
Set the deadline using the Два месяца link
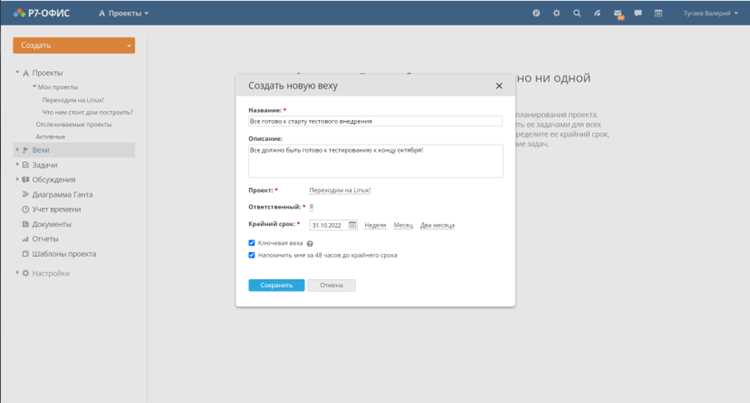pyautogui.click(x=437, y=225)
